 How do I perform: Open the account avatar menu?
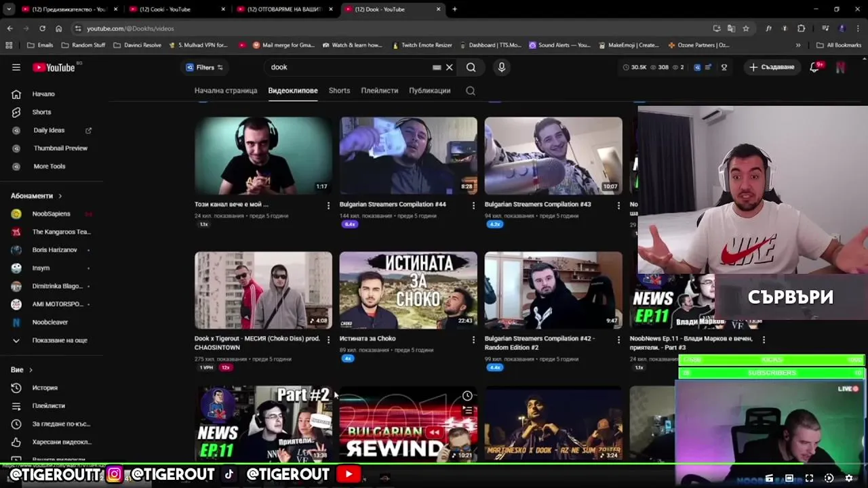point(840,67)
